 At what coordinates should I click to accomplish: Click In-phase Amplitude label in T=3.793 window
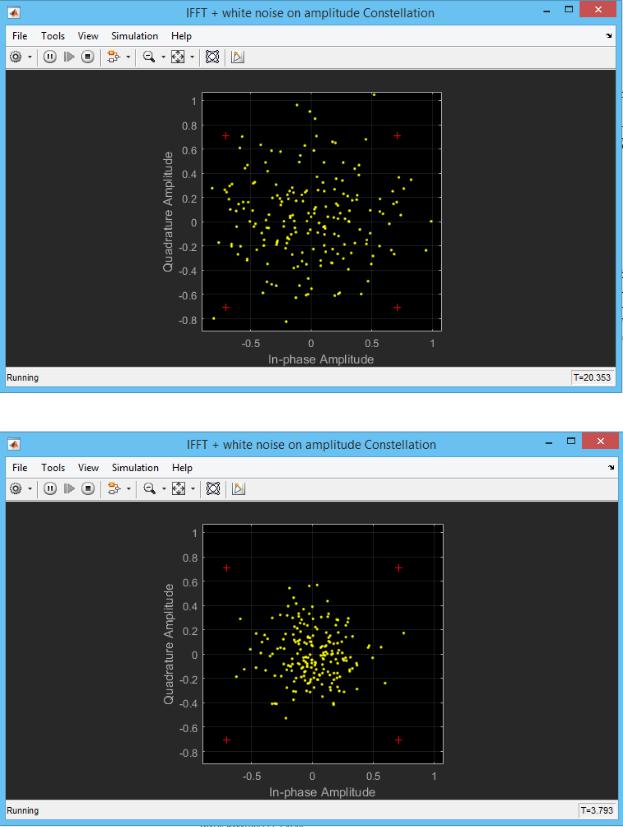(x=322, y=792)
